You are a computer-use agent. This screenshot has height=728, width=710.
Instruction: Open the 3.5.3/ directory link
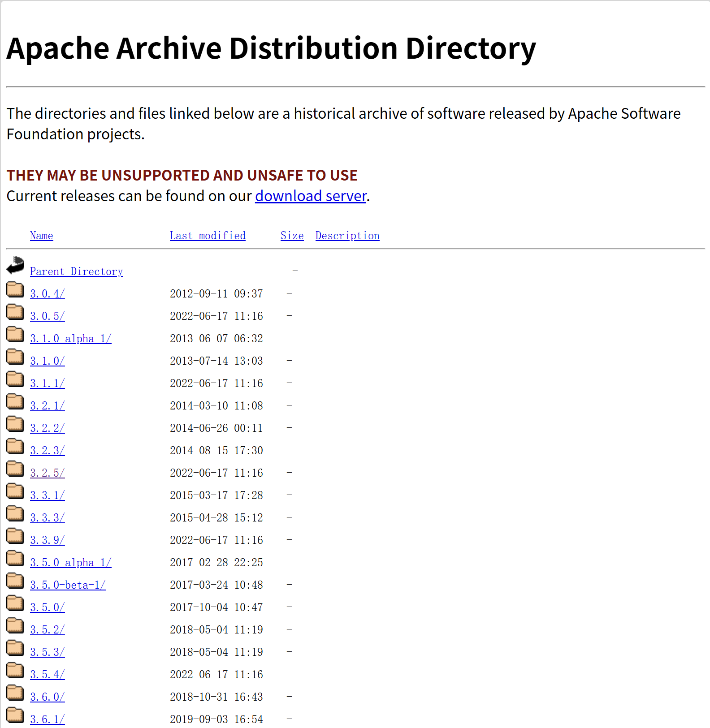(x=48, y=652)
